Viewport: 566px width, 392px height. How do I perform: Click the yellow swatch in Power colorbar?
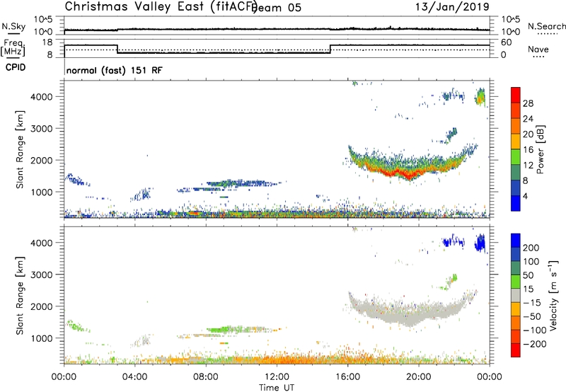pyautogui.click(x=516, y=142)
